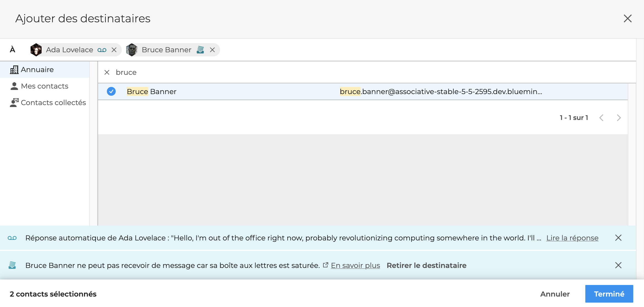This screenshot has width=644, height=307.
Task: Open the Annuaire directory
Action: [x=37, y=70]
